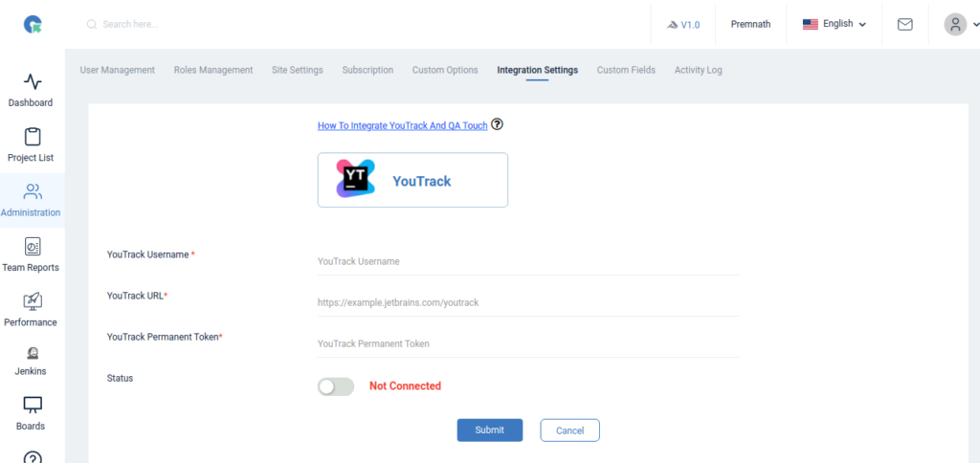Click the mail envelope icon
The image size is (980, 463).
point(904,25)
